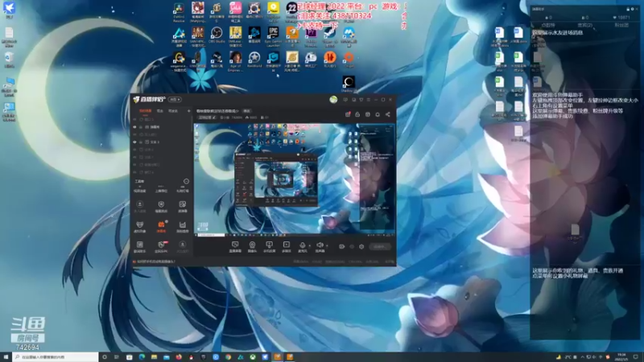
Task: Expand the dropdown pill beside app logo
Action: coord(175,99)
